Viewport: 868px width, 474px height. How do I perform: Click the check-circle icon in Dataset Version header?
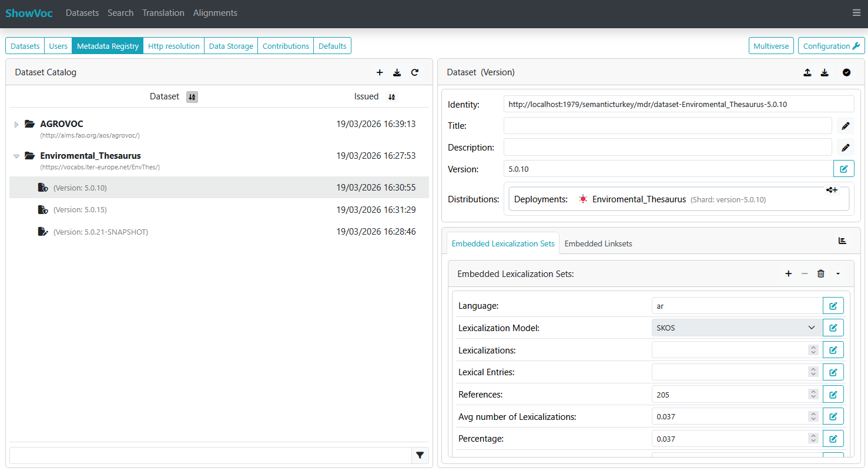[846, 72]
